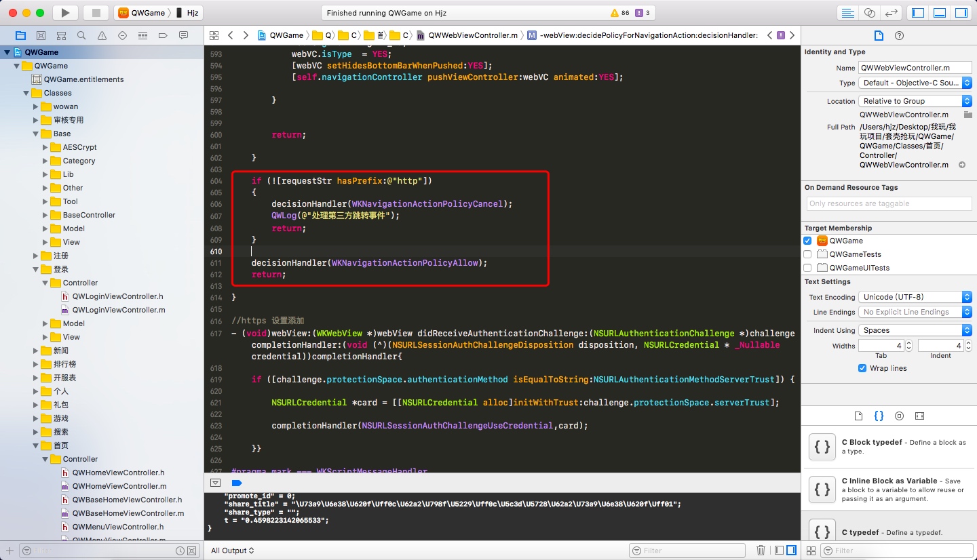977x560 pixels.
Task: Click the purple issues count 3
Action: pos(643,13)
